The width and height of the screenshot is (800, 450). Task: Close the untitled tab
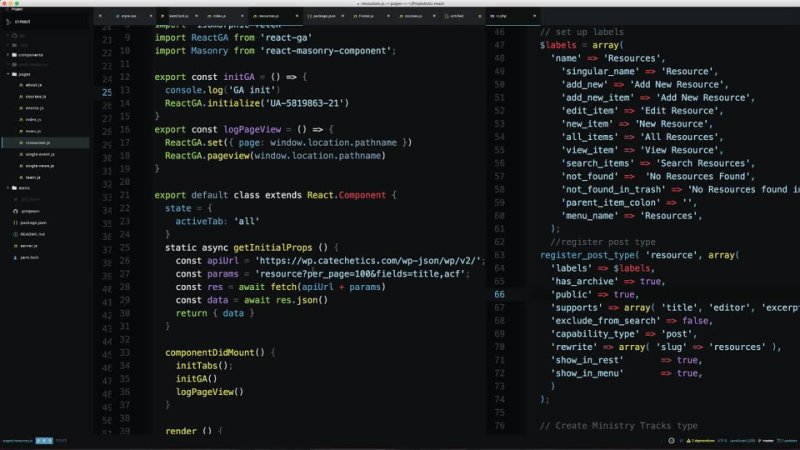click(480, 16)
